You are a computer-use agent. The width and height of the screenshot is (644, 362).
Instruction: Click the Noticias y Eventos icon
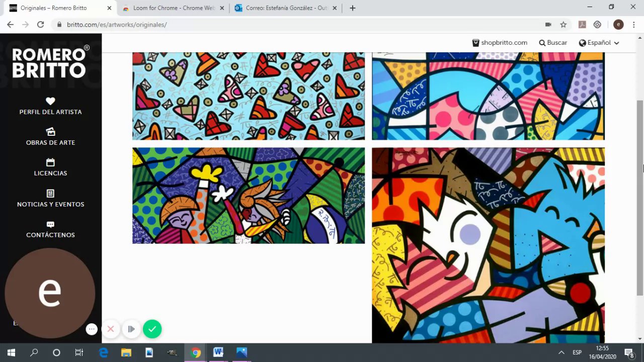[50, 194]
